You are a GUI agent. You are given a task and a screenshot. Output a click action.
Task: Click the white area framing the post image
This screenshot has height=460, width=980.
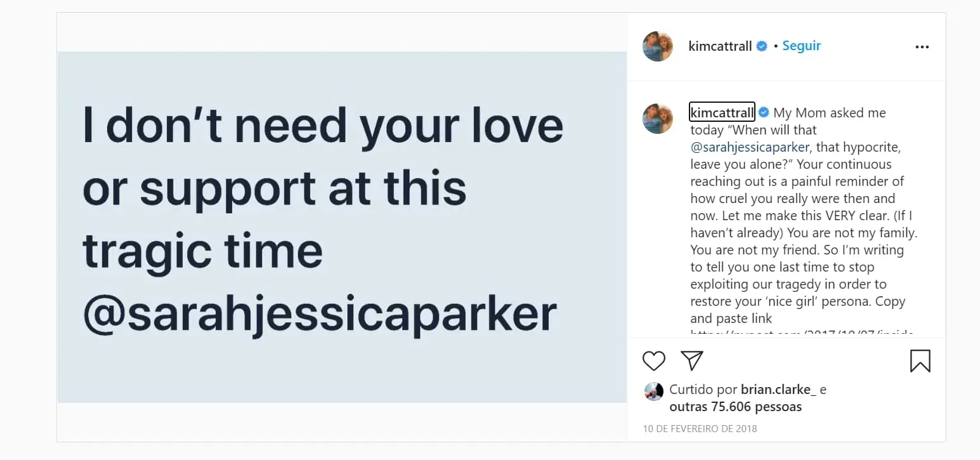point(340,32)
